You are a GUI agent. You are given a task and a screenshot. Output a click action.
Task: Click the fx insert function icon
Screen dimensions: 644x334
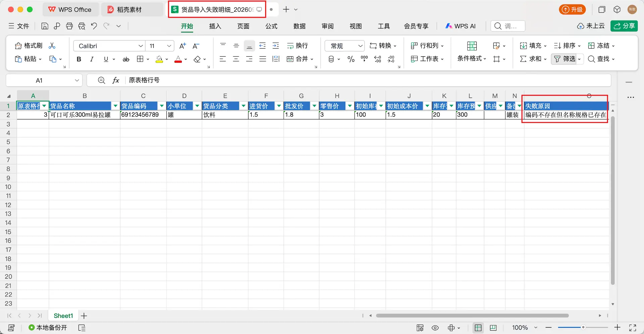(x=116, y=80)
